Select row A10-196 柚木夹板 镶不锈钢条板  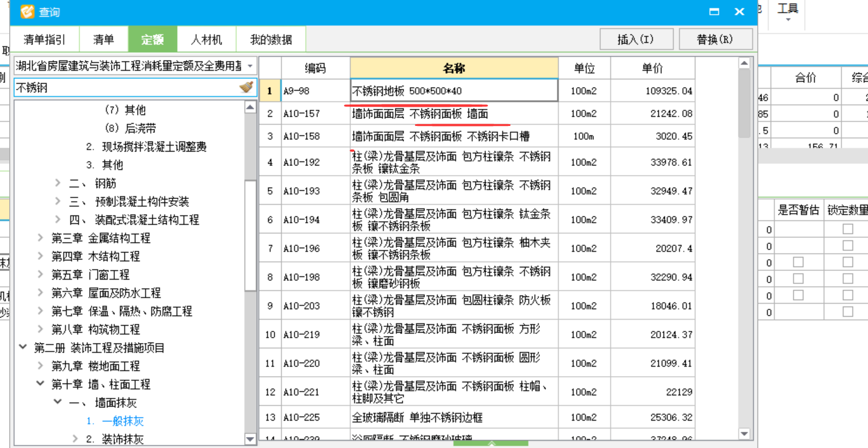477,248
